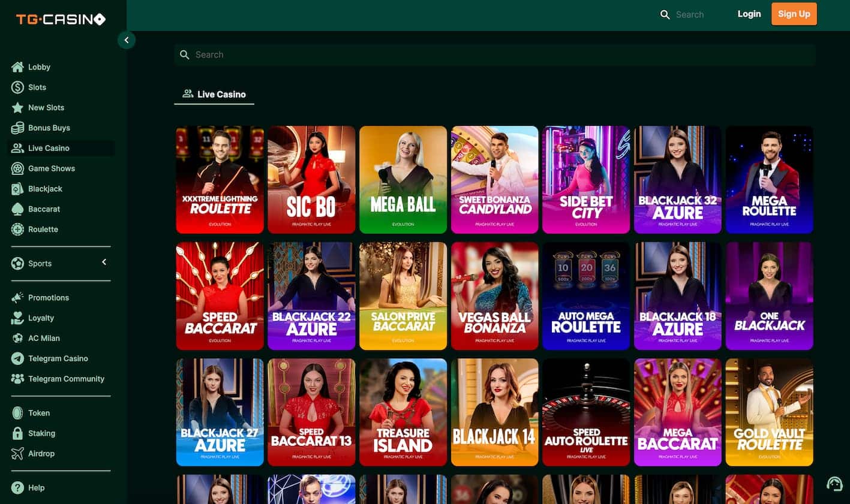Open Sweet Bonanza Candyland tile
This screenshot has width=850, height=504.
point(495,180)
